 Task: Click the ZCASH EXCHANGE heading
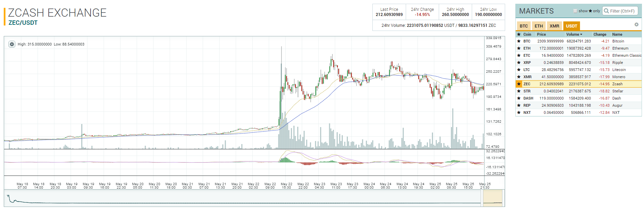[x=57, y=13]
